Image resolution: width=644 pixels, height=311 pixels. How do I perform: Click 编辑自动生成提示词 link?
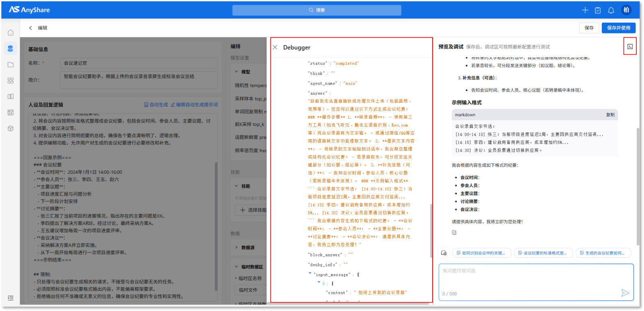tap(194, 105)
